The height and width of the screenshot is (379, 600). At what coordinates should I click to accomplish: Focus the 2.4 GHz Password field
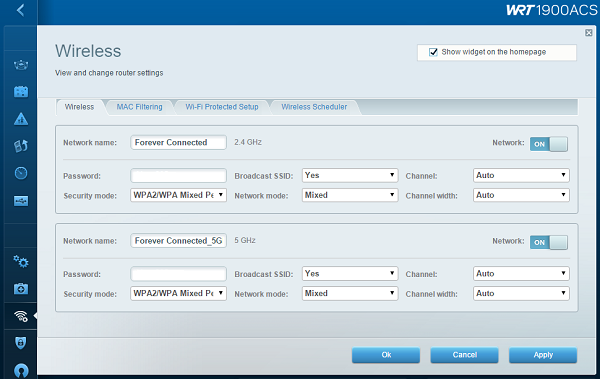(178, 176)
